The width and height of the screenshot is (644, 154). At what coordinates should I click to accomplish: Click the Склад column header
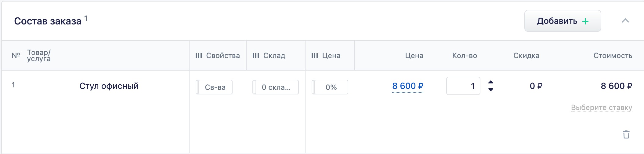click(274, 56)
